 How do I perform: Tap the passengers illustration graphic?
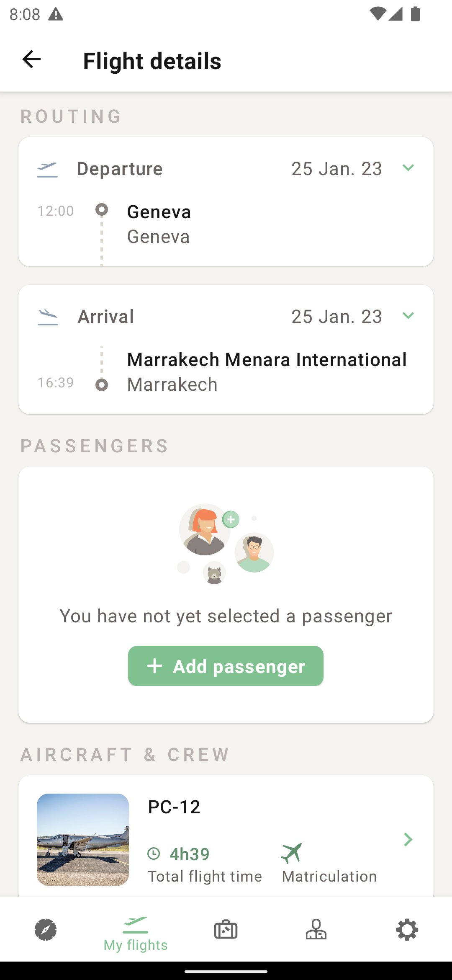click(226, 544)
